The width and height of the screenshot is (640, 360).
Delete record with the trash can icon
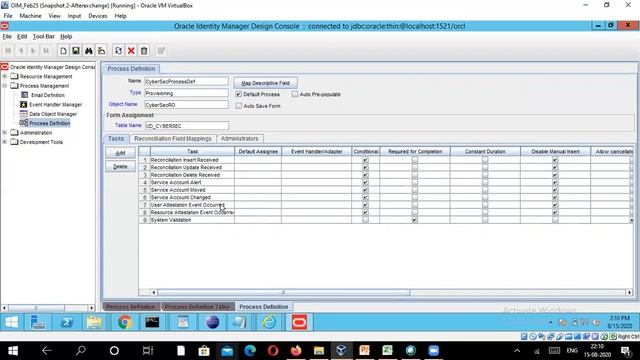coord(144,51)
